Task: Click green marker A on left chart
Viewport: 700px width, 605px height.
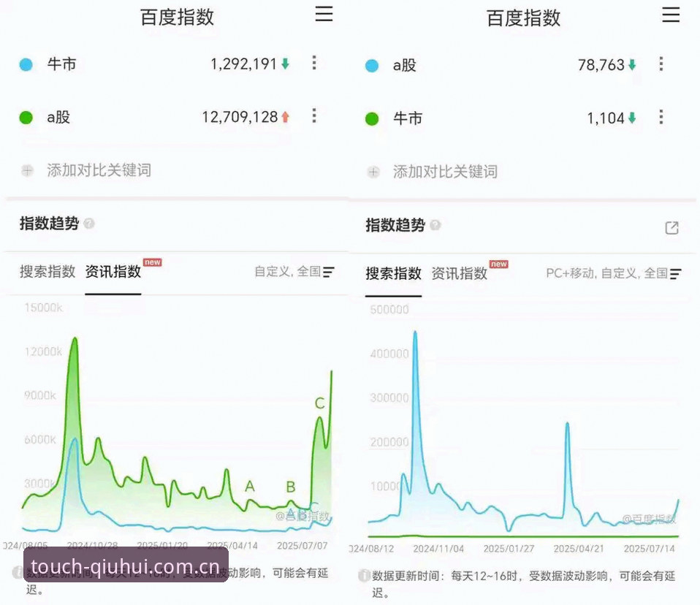Action: tap(250, 486)
